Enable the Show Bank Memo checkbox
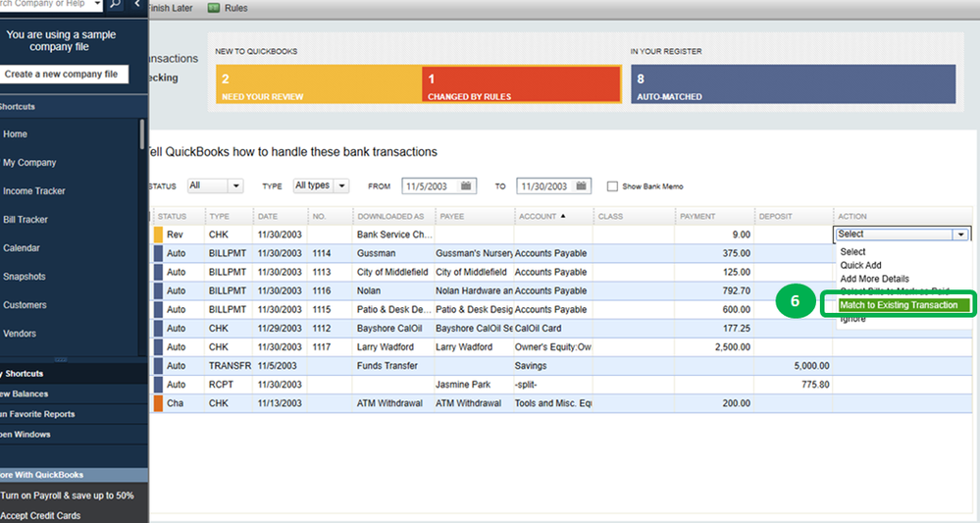980x523 pixels. click(612, 186)
